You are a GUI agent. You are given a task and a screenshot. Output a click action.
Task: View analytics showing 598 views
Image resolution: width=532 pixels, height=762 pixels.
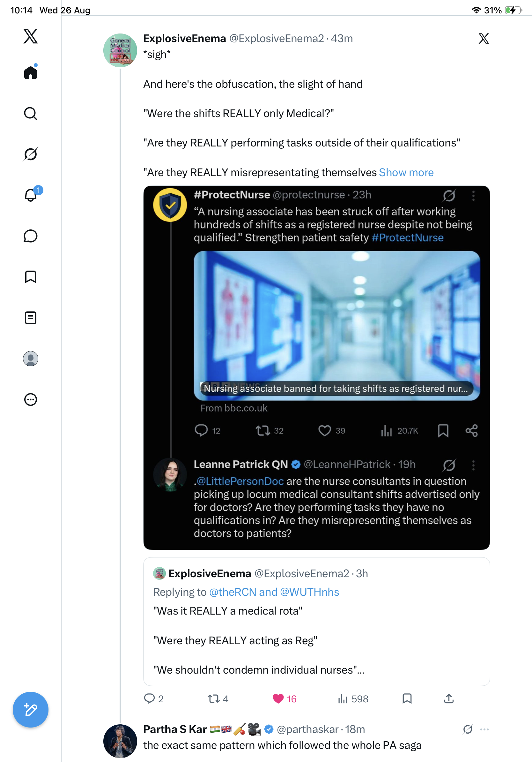[x=353, y=699]
